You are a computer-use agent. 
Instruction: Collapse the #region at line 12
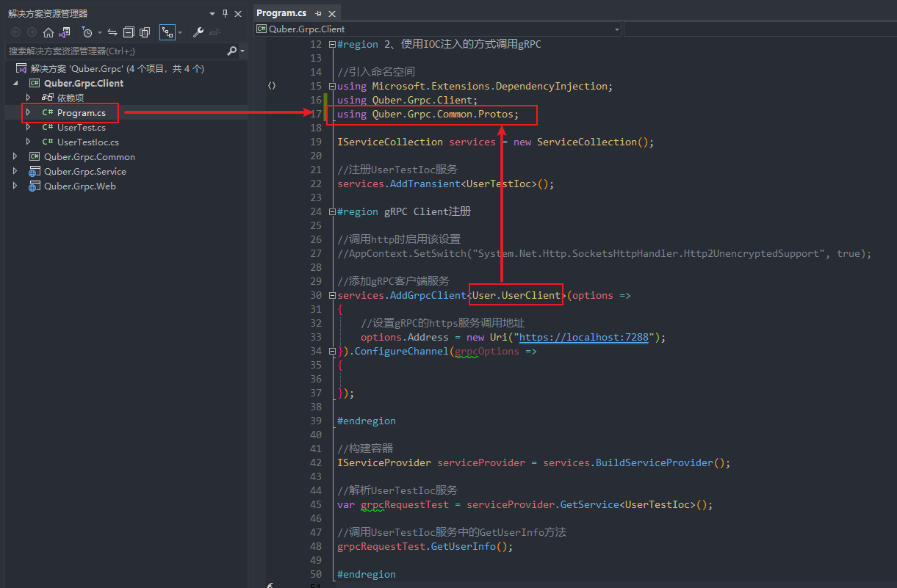(332, 44)
